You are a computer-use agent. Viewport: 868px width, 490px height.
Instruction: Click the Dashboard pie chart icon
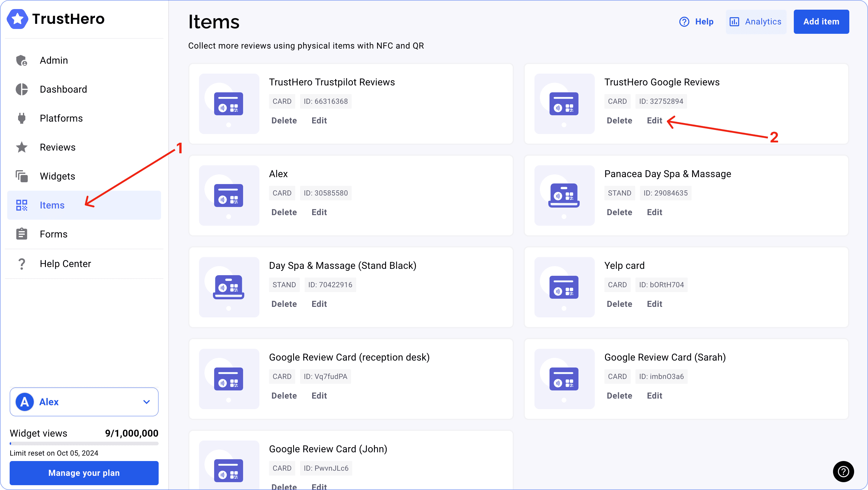[22, 89]
